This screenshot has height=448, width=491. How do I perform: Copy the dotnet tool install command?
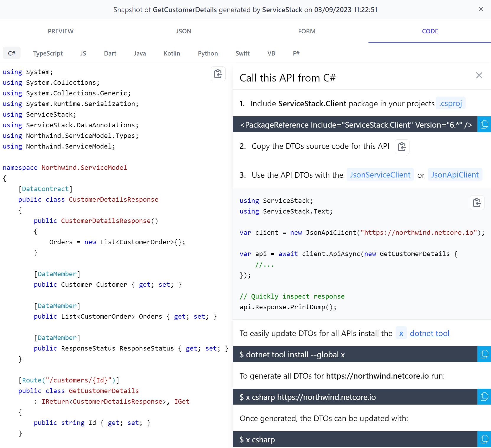pos(484,354)
